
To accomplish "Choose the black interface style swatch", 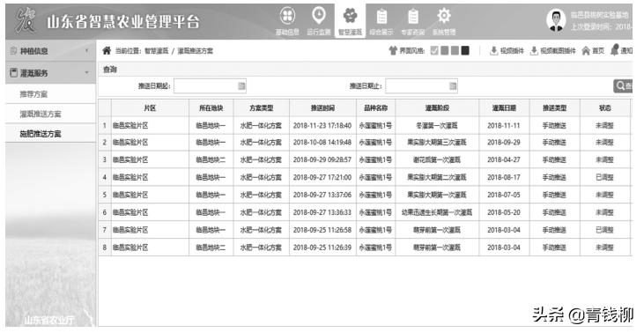I will tap(465, 51).
